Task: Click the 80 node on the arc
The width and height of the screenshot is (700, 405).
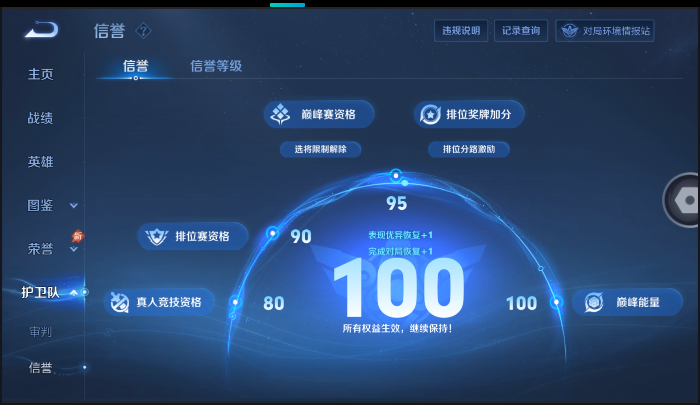Action: (235, 302)
